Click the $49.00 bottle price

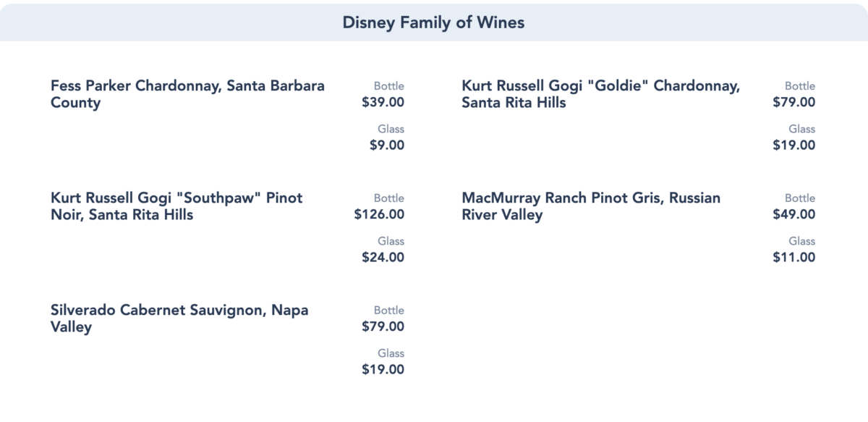tap(793, 214)
